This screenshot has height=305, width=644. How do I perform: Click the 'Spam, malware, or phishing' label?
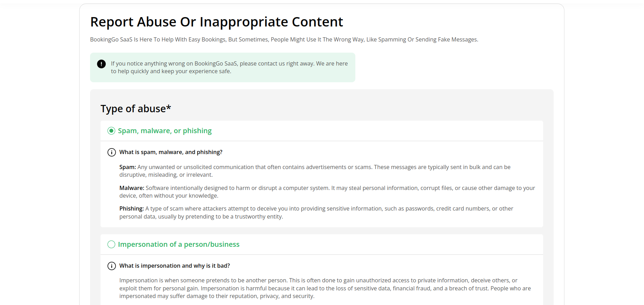click(x=165, y=131)
